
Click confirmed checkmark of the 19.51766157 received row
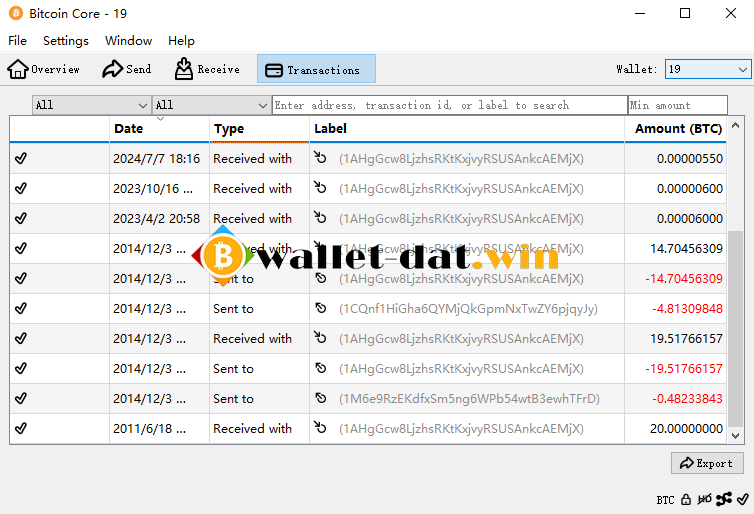[x=21, y=338]
